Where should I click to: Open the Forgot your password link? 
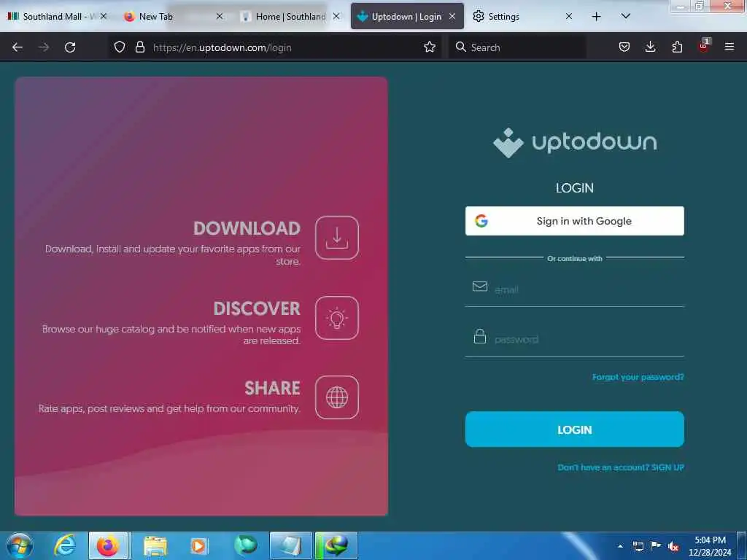coord(638,377)
